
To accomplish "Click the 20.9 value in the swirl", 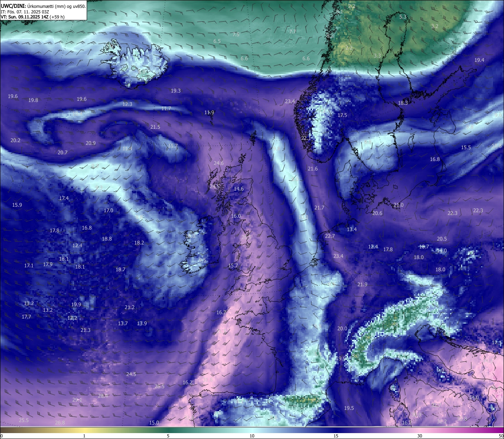I will (x=91, y=143).
